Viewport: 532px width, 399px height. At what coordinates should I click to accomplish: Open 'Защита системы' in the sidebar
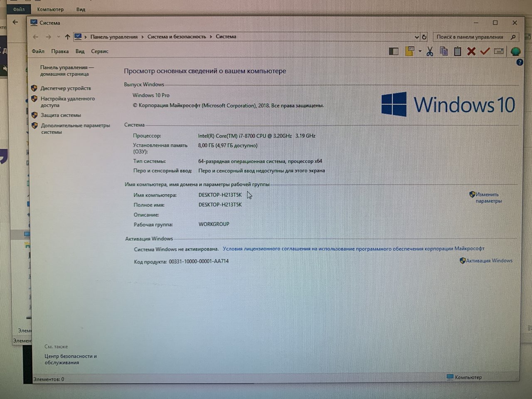coord(61,115)
